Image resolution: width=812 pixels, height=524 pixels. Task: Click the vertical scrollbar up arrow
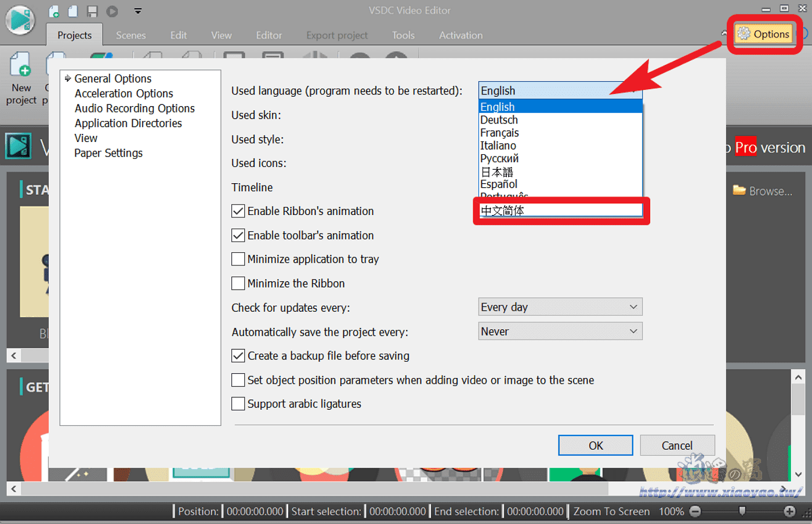pos(798,377)
